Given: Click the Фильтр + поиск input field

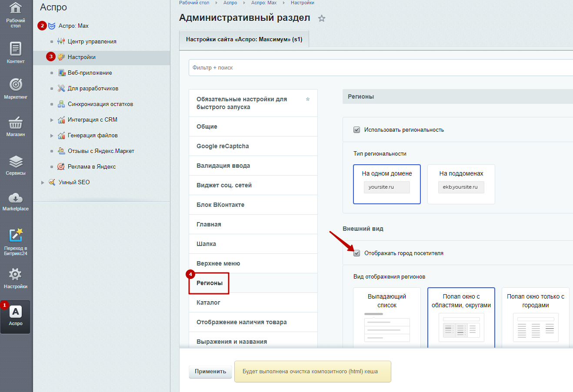Looking at the screenshot, I should [381, 68].
